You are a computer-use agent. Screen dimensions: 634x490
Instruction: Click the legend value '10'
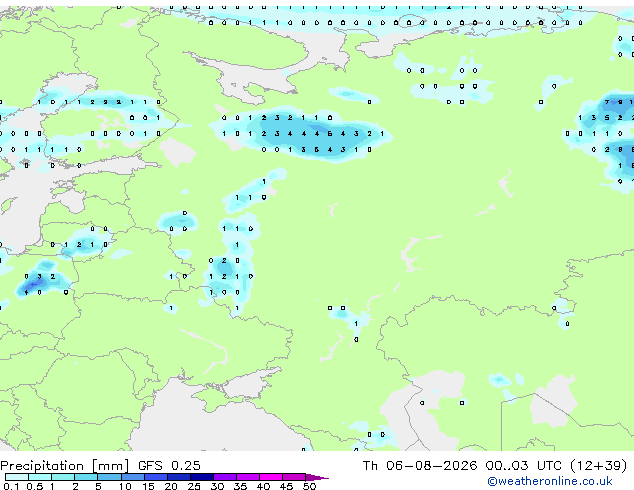pos(125,486)
